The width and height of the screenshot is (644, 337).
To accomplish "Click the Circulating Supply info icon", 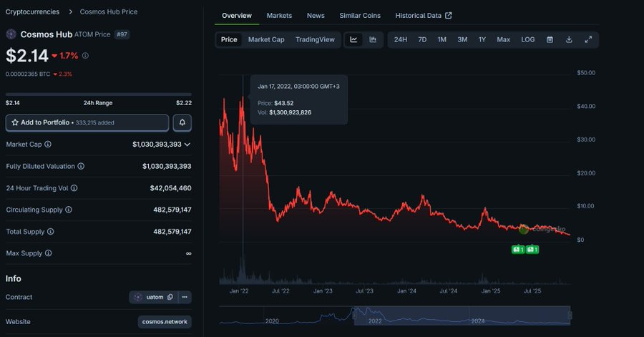I will point(69,210).
